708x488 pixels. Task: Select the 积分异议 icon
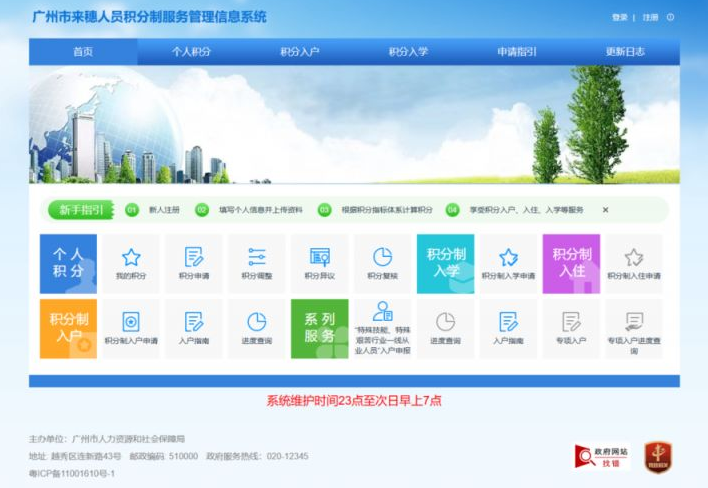pyautogui.click(x=320, y=258)
